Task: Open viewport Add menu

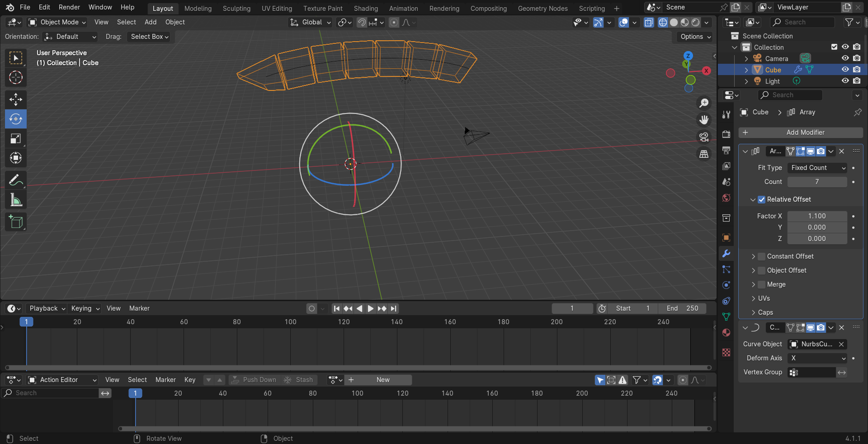Action: tap(151, 22)
